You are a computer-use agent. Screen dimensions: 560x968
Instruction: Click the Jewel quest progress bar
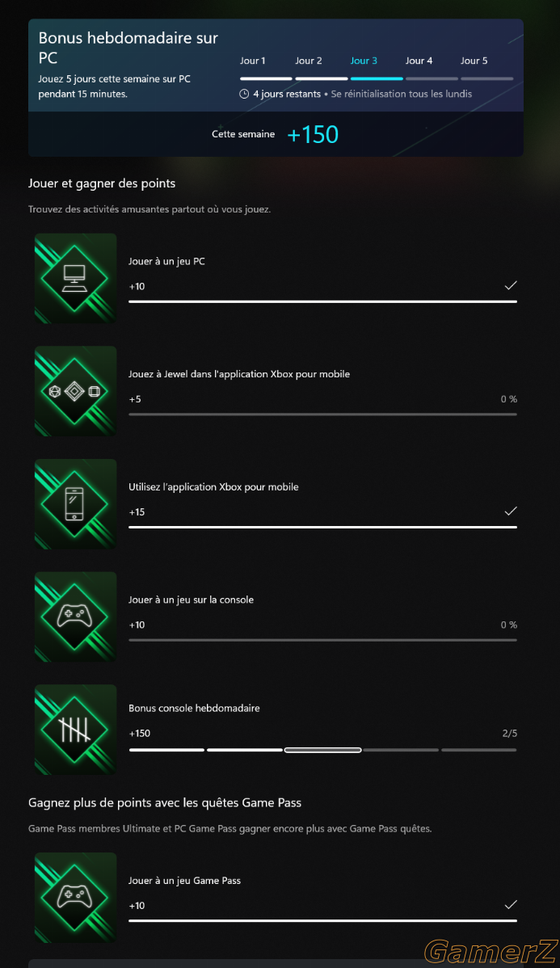(323, 415)
